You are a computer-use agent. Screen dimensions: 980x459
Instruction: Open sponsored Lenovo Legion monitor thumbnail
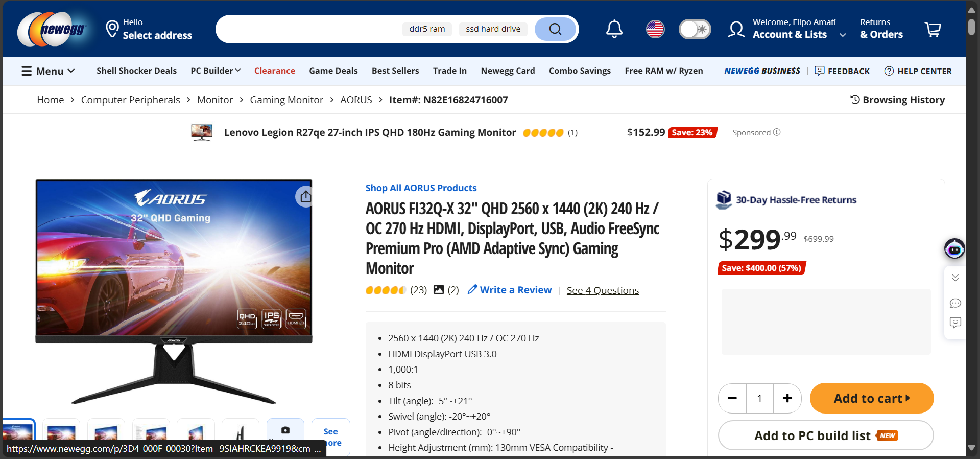tap(201, 132)
